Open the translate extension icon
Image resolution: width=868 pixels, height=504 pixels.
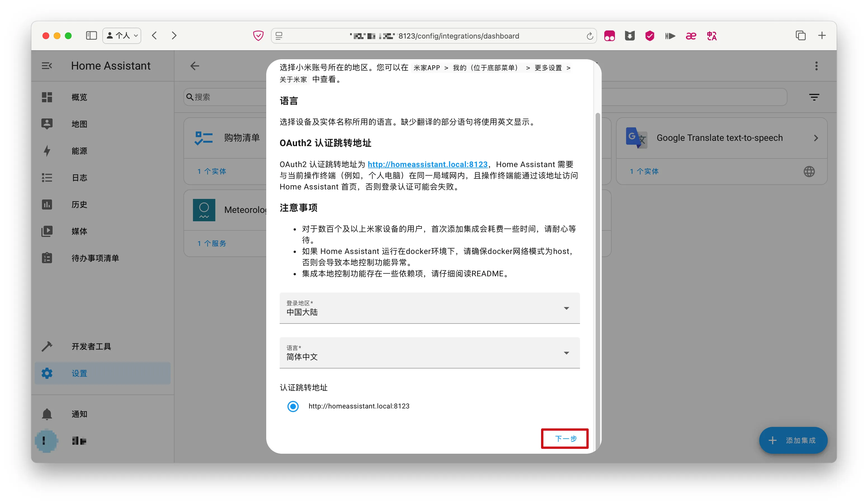712,36
